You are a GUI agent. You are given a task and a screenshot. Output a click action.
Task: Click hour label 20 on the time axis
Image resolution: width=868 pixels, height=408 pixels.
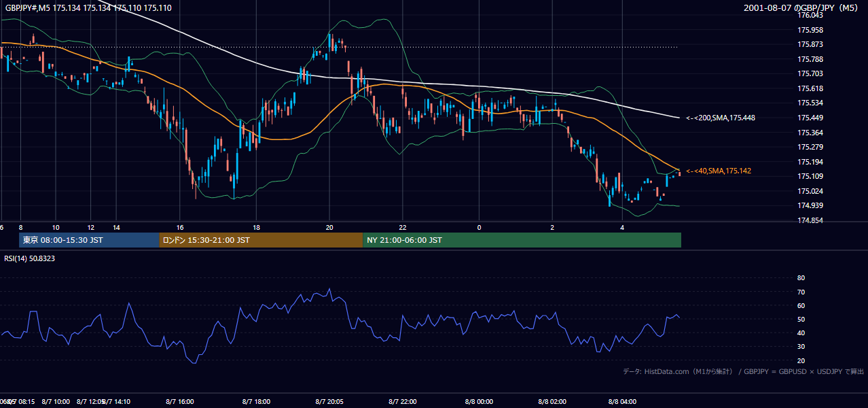pyautogui.click(x=329, y=227)
